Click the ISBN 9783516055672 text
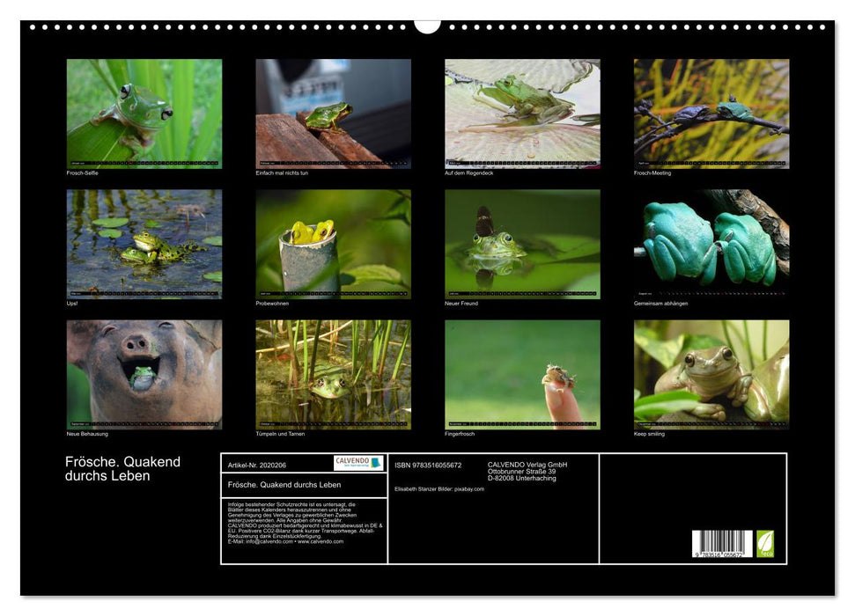Screen dimensions: 855x616 click(428, 465)
